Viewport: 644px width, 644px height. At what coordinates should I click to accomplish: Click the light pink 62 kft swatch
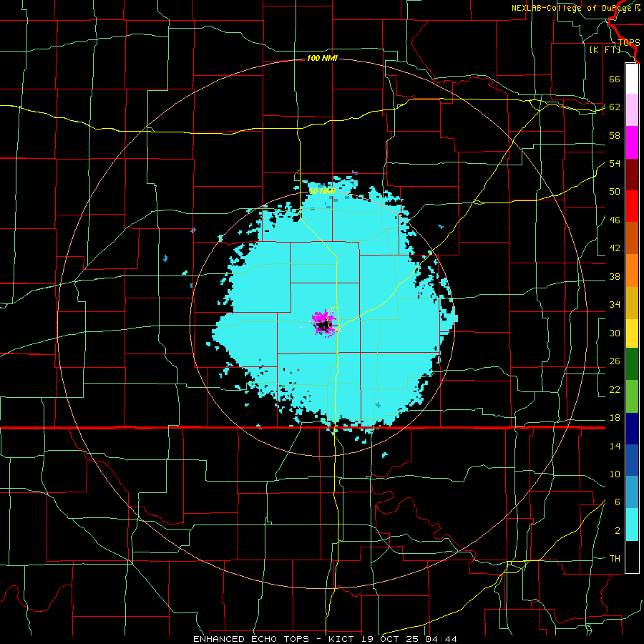click(x=632, y=110)
